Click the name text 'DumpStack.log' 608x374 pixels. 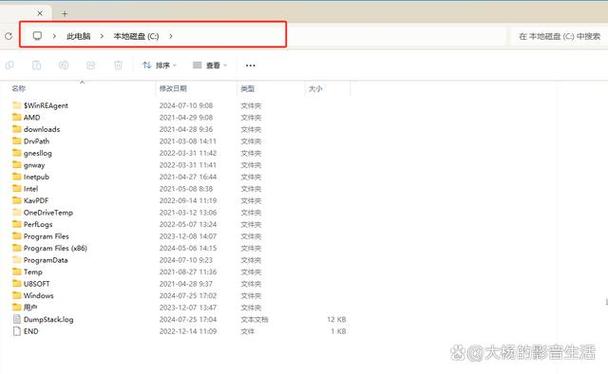pos(48,319)
